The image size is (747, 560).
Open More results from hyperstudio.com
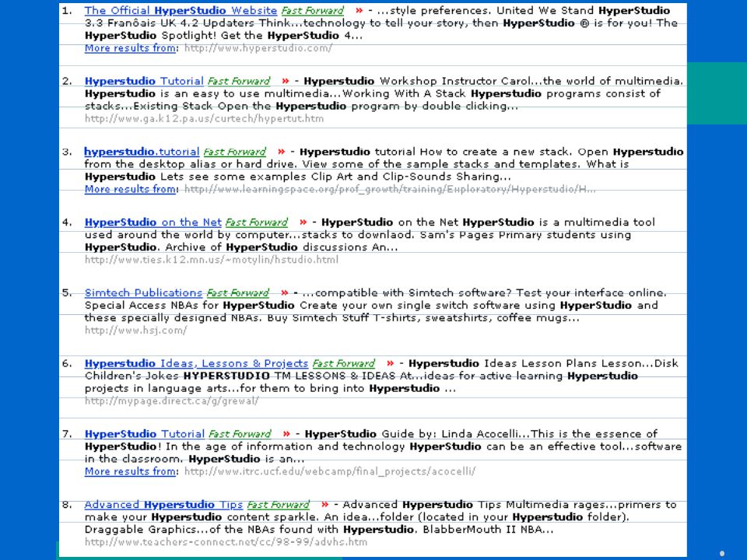point(130,48)
